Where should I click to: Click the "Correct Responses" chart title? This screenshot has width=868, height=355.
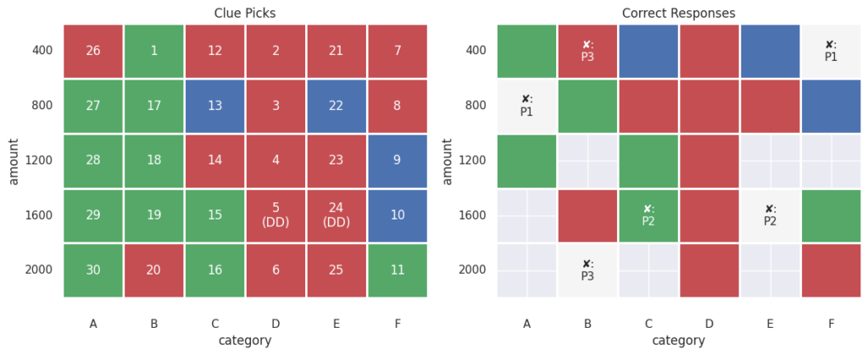(678, 14)
